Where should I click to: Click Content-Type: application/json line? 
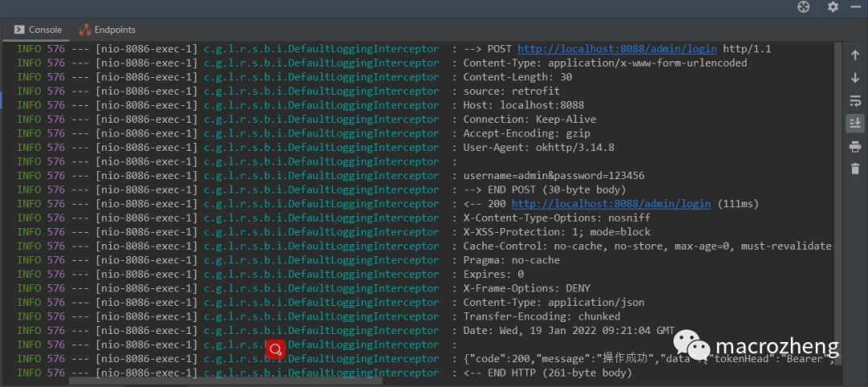pyautogui.click(x=554, y=303)
